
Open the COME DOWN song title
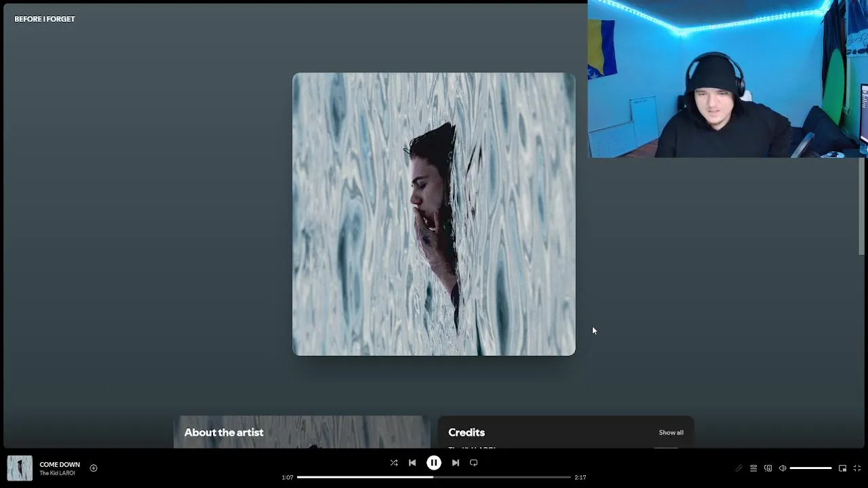tap(60, 465)
